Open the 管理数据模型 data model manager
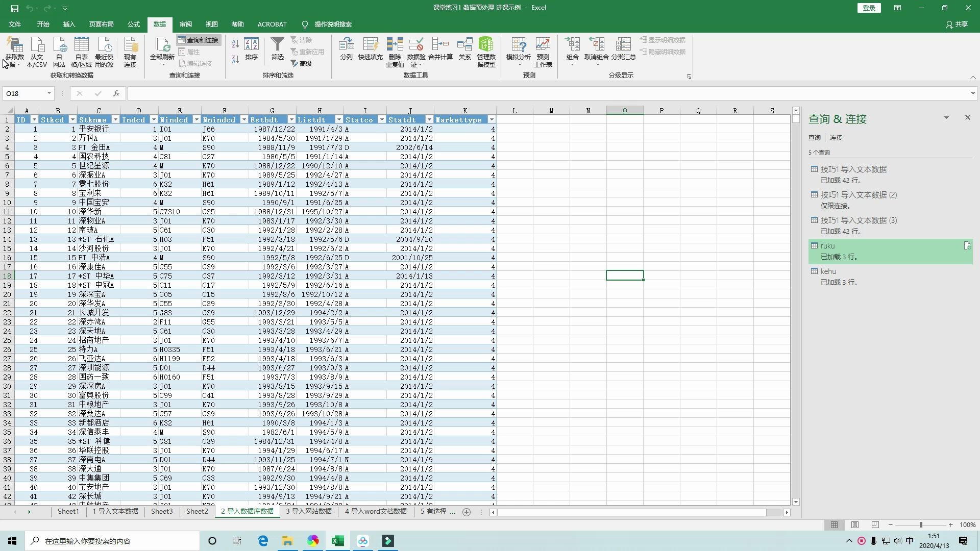This screenshot has height=551, width=980. point(485,51)
